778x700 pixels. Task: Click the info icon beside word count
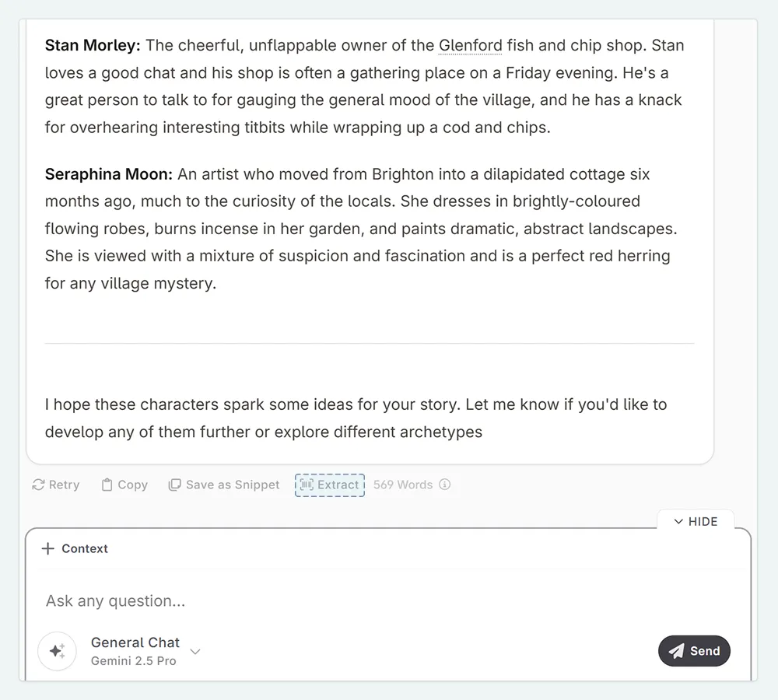(445, 485)
